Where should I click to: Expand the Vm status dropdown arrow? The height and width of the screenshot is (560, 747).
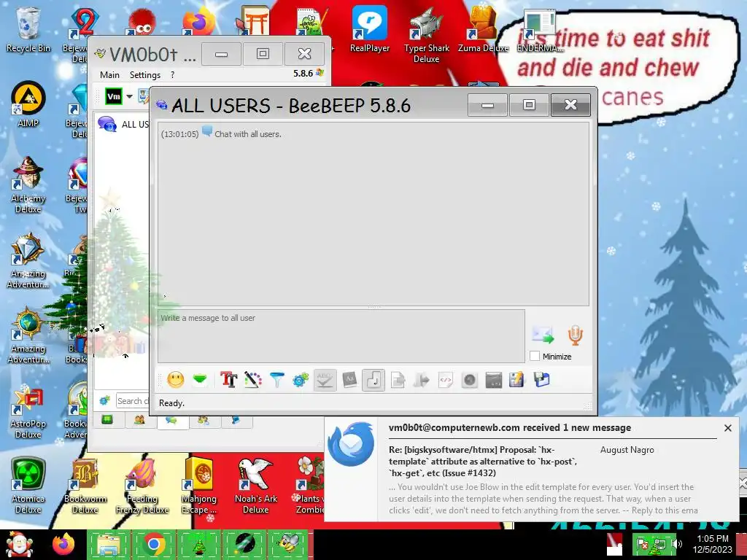(x=129, y=97)
